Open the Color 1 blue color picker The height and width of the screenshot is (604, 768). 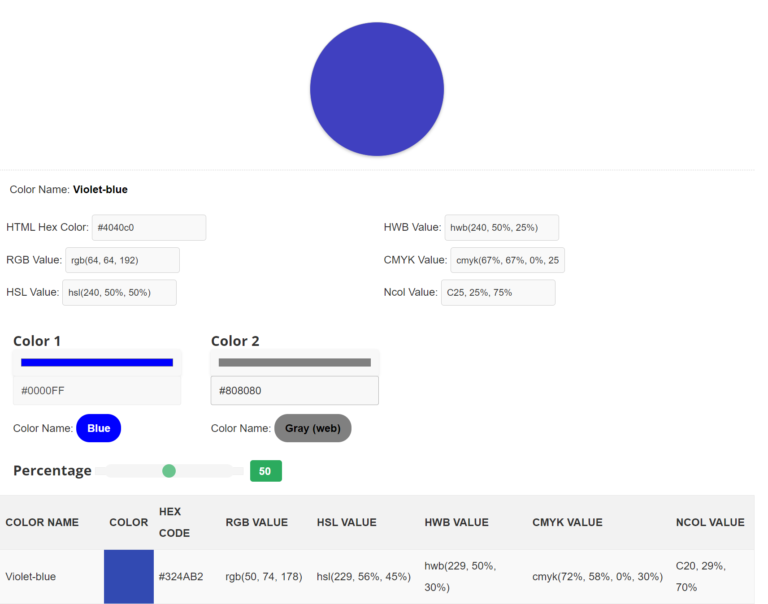pyautogui.click(x=97, y=362)
